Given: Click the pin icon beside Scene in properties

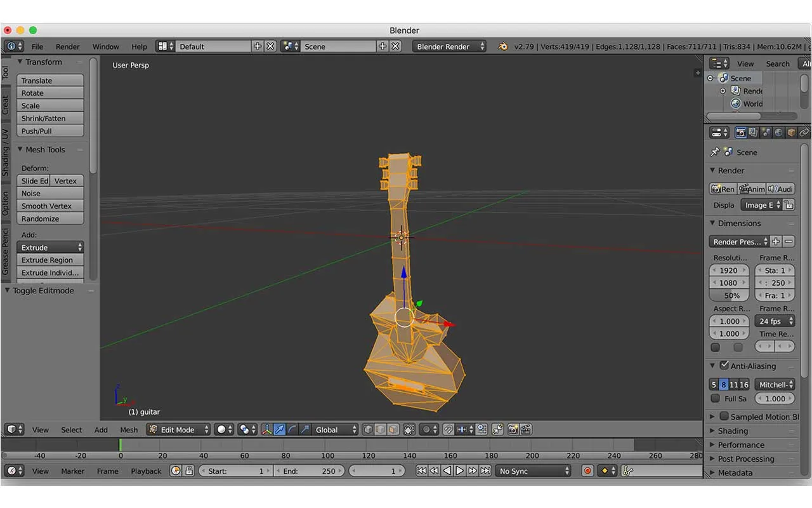Looking at the screenshot, I should point(715,152).
